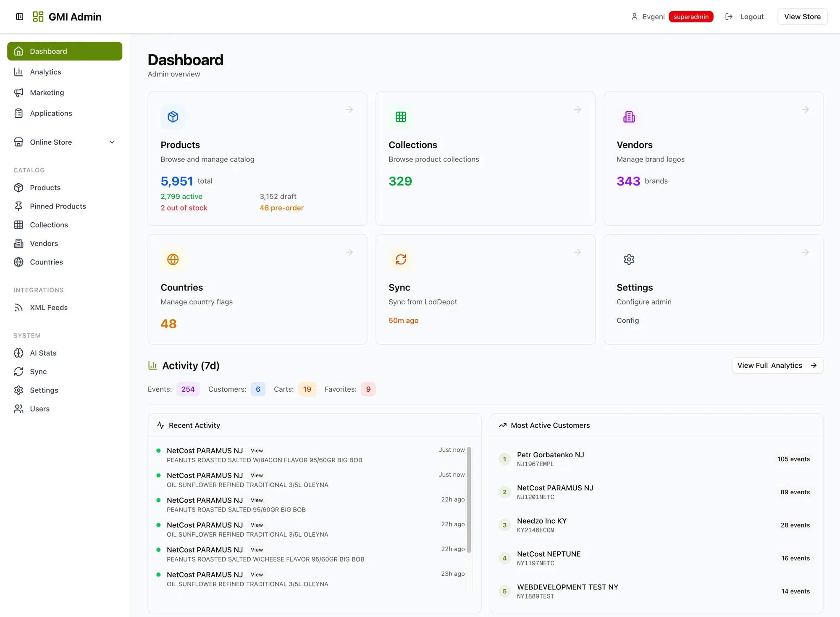Image resolution: width=840 pixels, height=617 pixels.
Task: Click View on the PEANUTS W/CHEESE FLAVOR row
Action: [x=257, y=550]
